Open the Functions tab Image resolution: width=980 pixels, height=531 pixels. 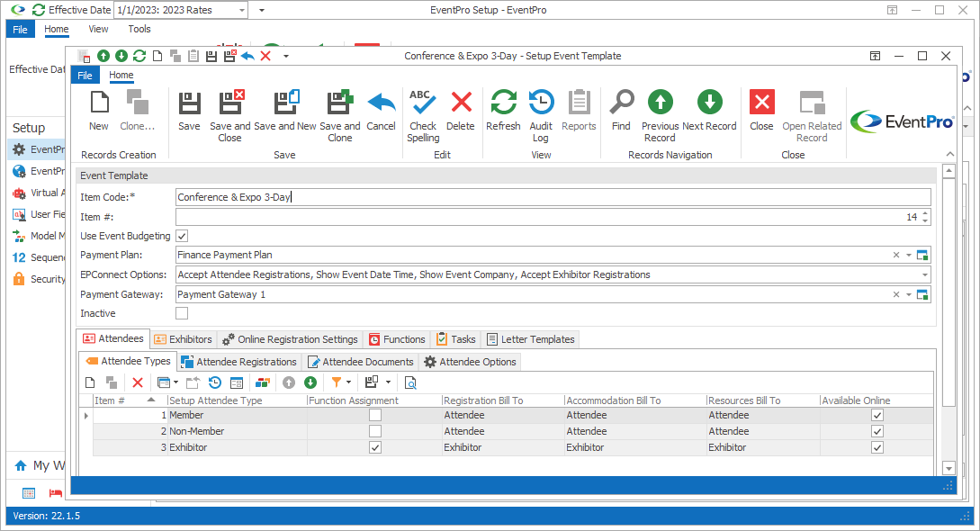point(397,339)
